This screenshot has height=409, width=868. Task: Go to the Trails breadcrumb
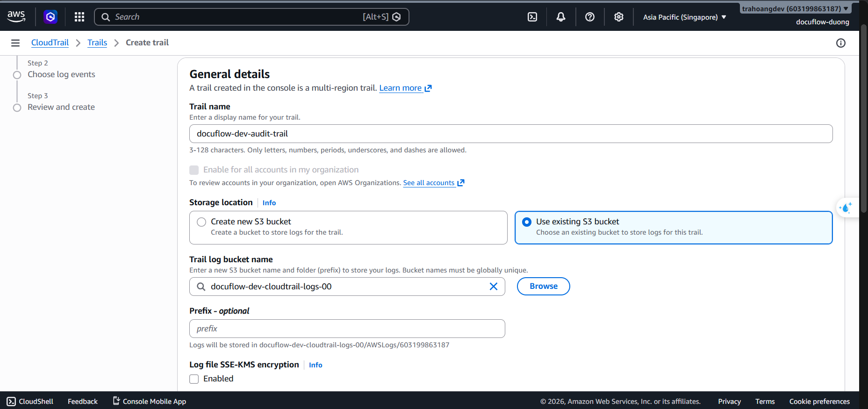(x=97, y=43)
